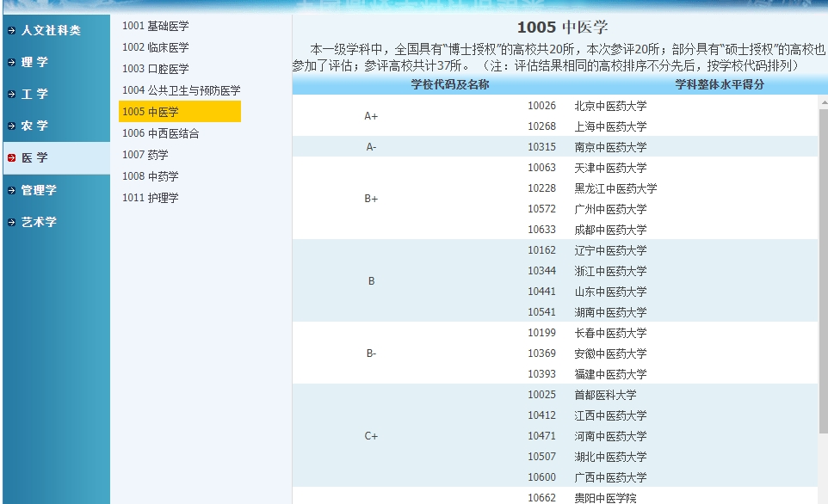Viewport: 828px width, 504px height.
Task: Click arrow icon beside 理学
Action: 11,62
